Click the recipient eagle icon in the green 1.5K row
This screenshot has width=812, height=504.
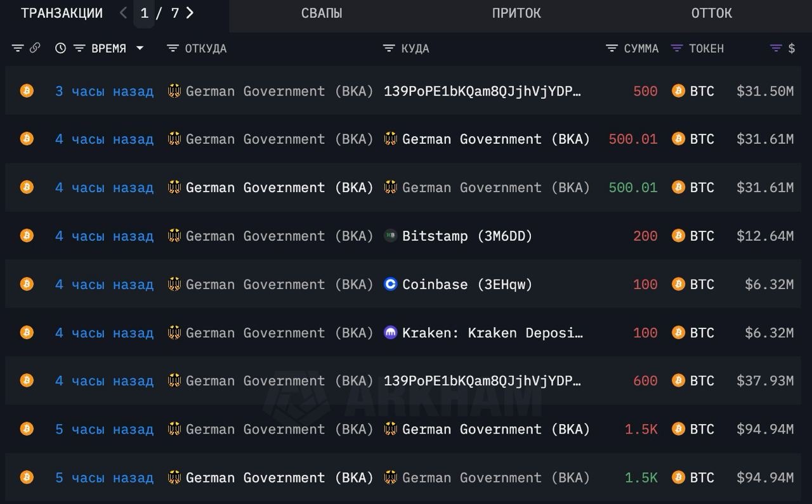tap(391, 477)
